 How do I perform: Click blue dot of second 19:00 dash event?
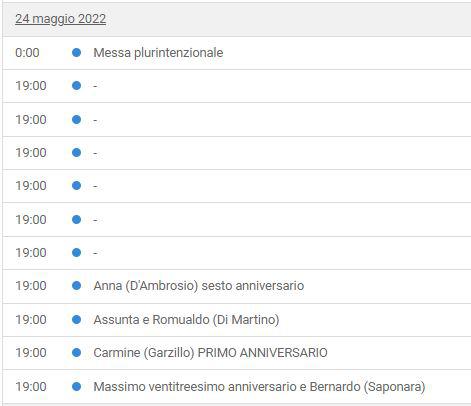point(76,119)
